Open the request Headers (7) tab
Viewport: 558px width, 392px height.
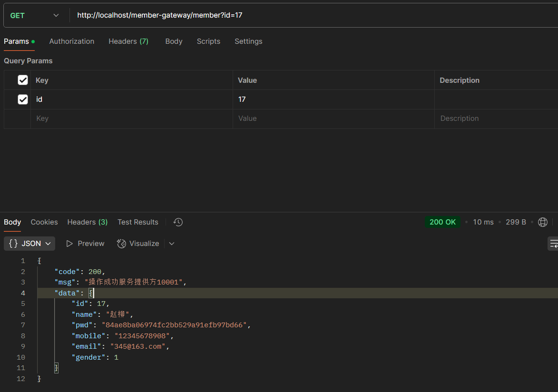point(128,41)
